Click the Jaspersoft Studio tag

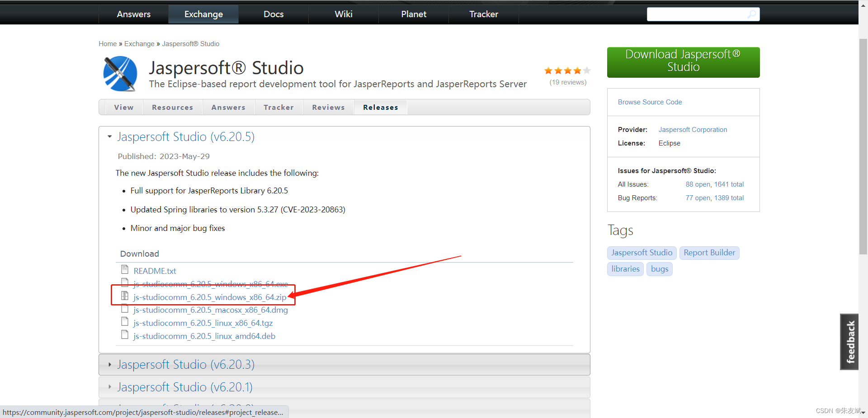(x=642, y=253)
